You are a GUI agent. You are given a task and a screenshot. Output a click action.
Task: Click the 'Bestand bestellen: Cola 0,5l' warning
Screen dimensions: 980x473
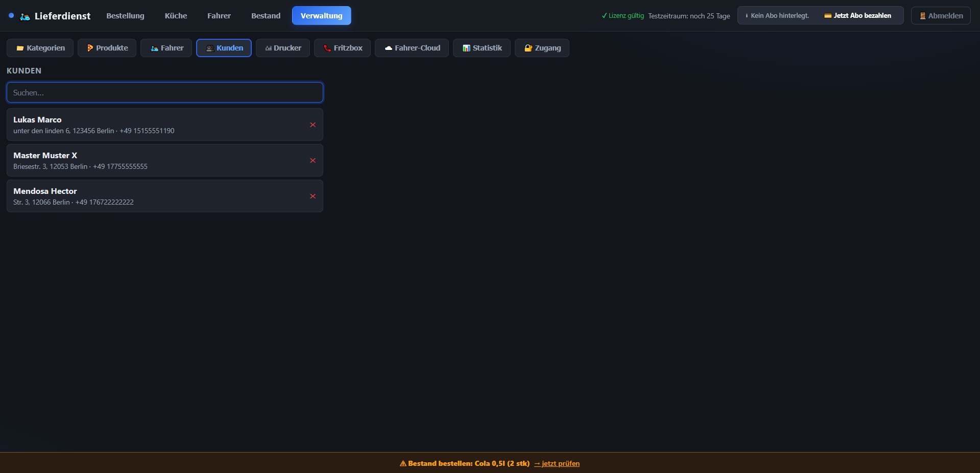pyautogui.click(x=464, y=464)
